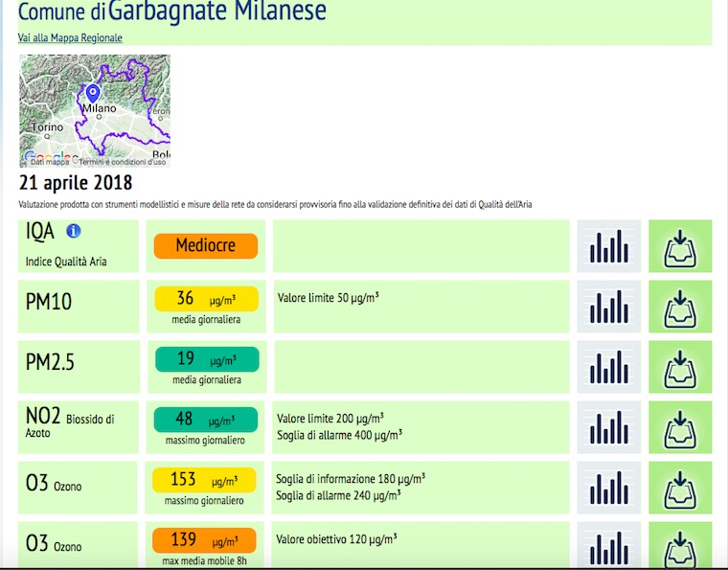Download NO2 Biossido di Azoto data
Image resolution: width=728 pixels, height=570 pixels.
(x=679, y=427)
